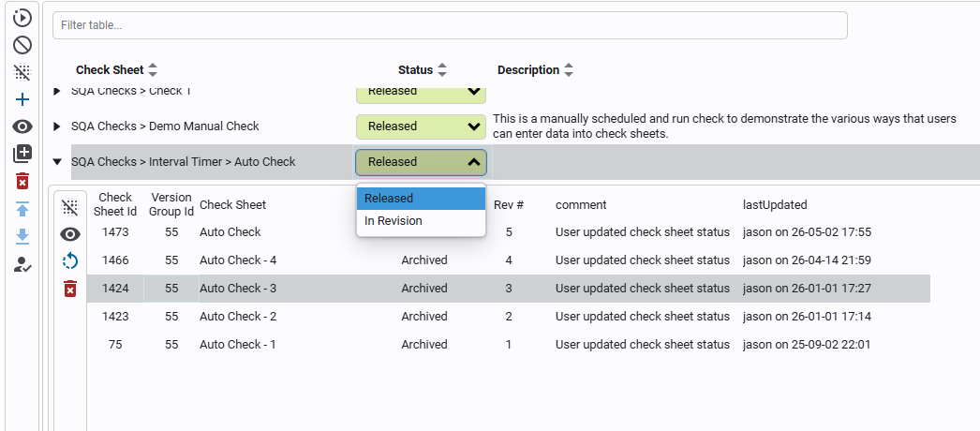
Task: Click the Auto Check - 2 name cell
Action: [237, 317]
